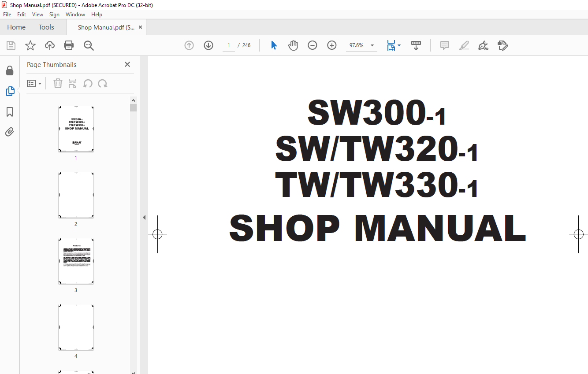Delete selected page with trash icon
Screen dimensions: 588x374
(x=58, y=83)
